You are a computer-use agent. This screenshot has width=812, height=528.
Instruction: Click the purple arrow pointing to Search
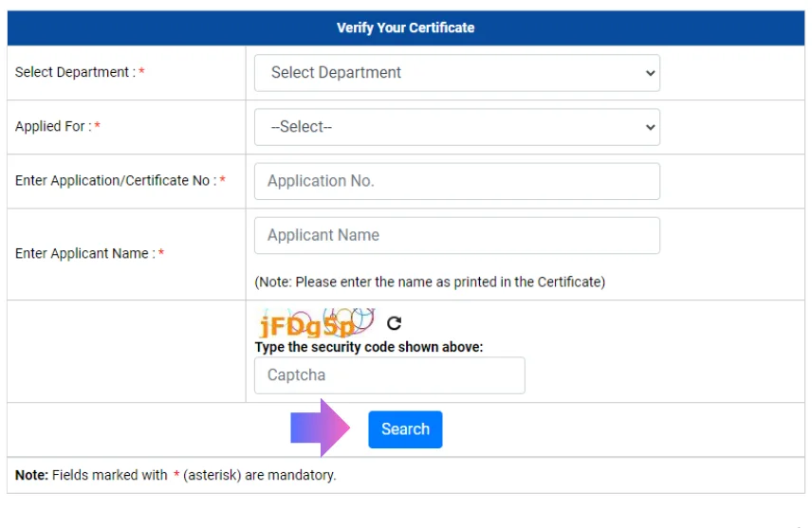point(321,428)
